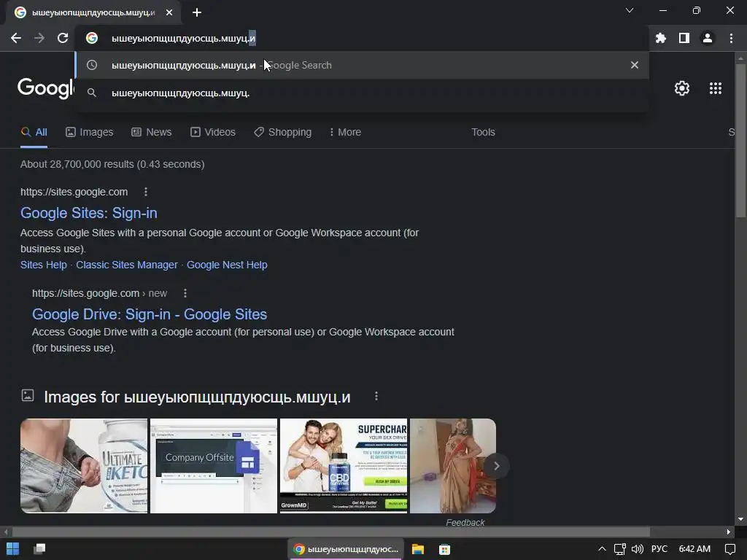This screenshot has width=747, height=560.
Task: Go to Google home via logo
Action: 46,88
